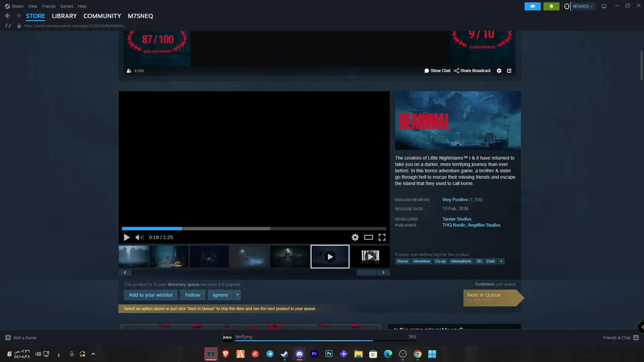Open the green notifications bell
Image resolution: width=644 pixels, height=362 pixels.
coord(551,7)
